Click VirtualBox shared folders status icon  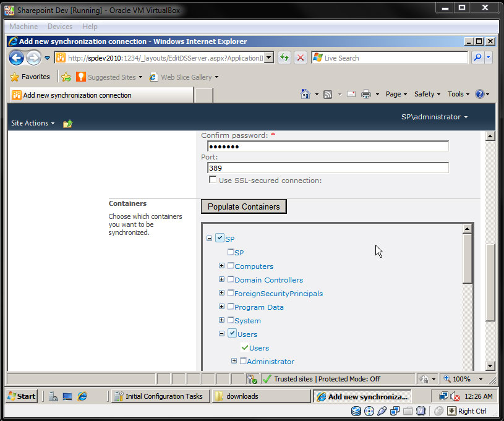coord(408,411)
